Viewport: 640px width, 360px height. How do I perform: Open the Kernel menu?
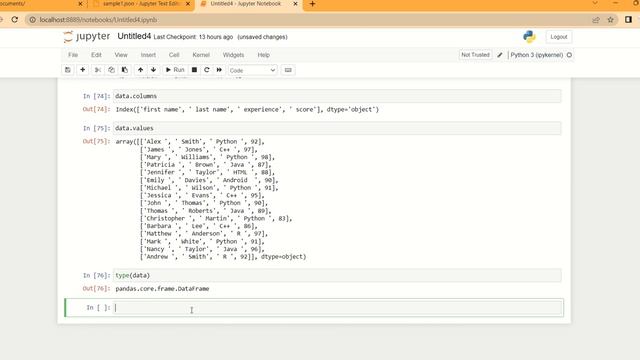tap(201, 55)
